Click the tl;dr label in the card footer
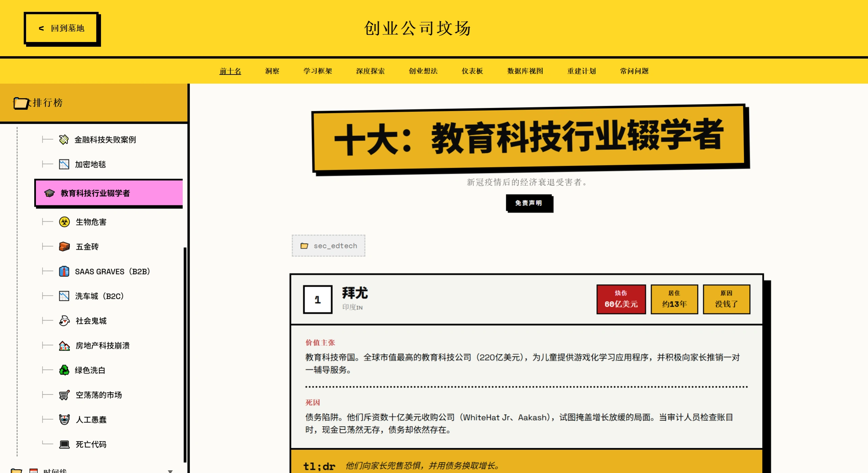Image resolution: width=868 pixels, height=473 pixels. (319, 466)
